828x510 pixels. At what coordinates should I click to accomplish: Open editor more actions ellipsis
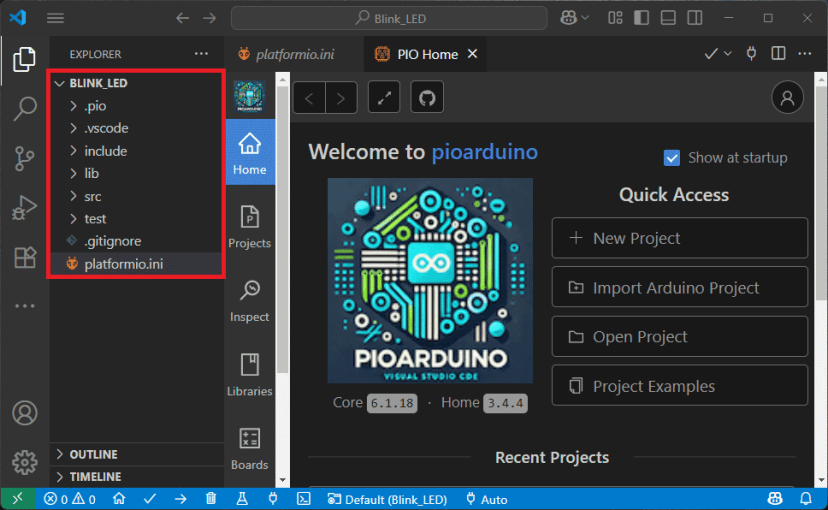tap(805, 53)
